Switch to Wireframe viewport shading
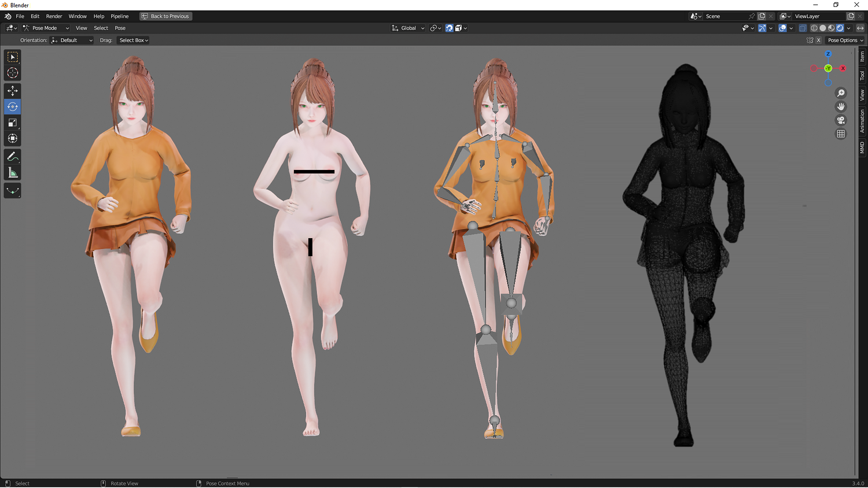Viewport: 868px width, 488px height. 814,28
